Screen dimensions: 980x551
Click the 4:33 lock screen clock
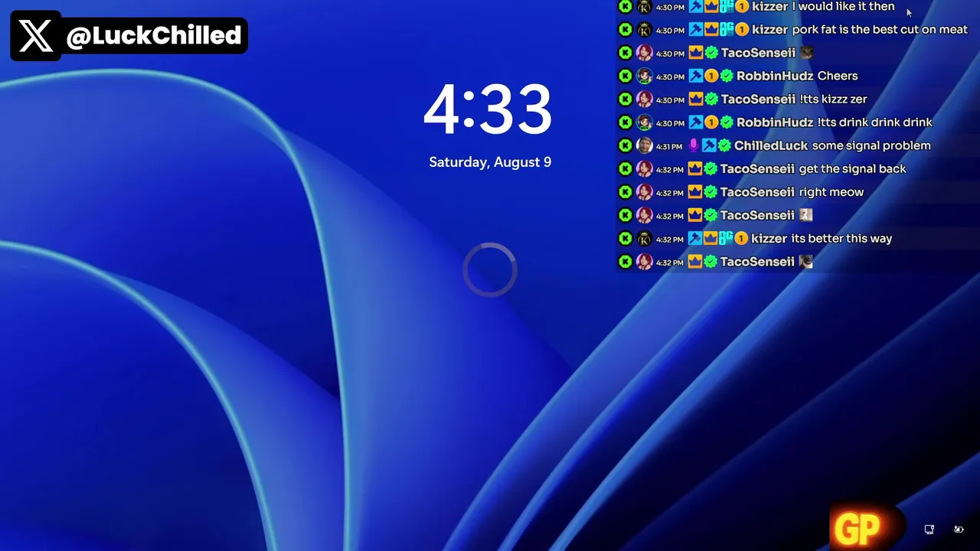click(x=488, y=110)
